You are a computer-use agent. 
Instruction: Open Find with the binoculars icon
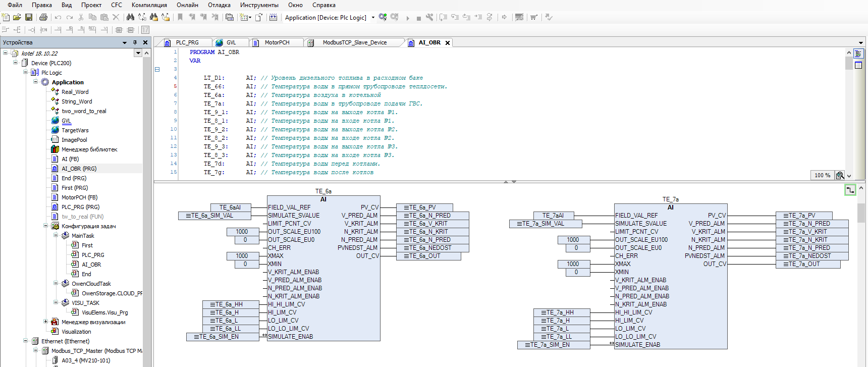pos(130,17)
